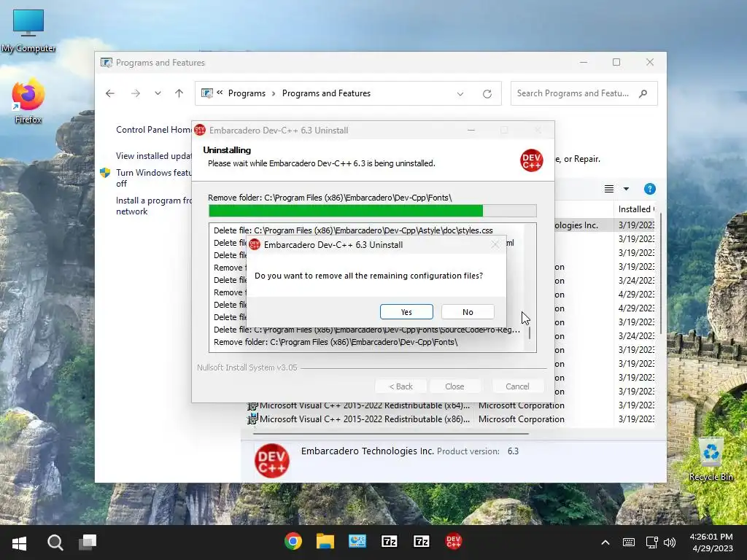The image size is (747, 560).
Task: Switch to Control Panel taskbar icon
Action: click(x=357, y=542)
